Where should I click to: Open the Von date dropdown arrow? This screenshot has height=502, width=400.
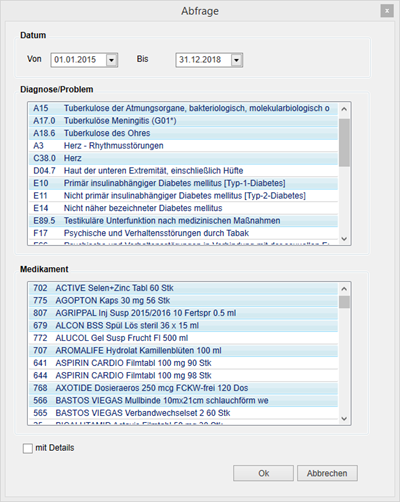(x=111, y=60)
